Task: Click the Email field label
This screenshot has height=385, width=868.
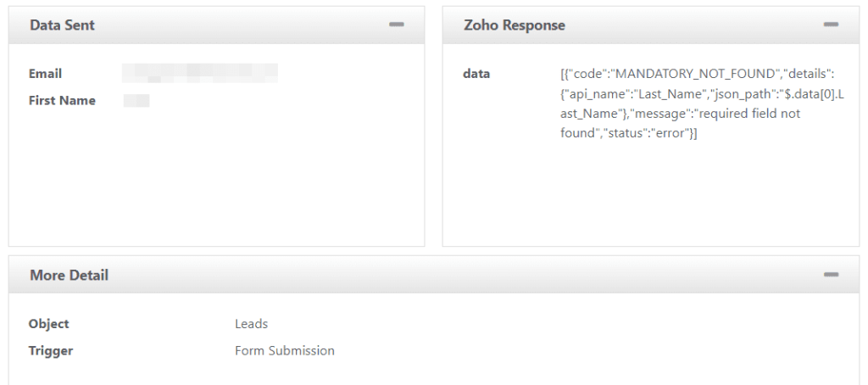Action: [x=46, y=74]
